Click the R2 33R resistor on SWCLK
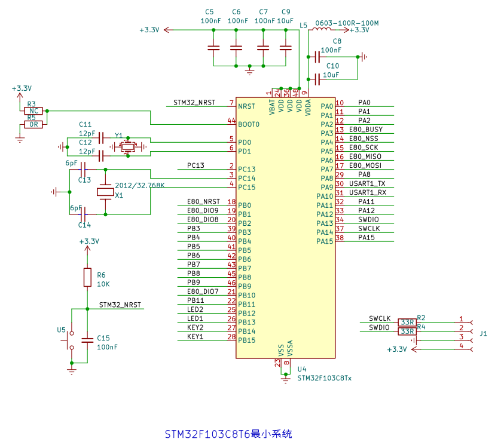Viewport: 504px width, 445px height. 407,322
